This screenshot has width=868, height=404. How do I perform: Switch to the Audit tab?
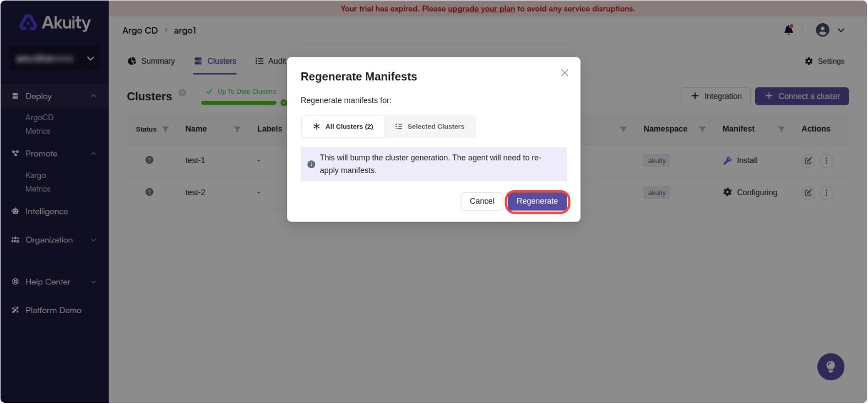[x=270, y=61]
